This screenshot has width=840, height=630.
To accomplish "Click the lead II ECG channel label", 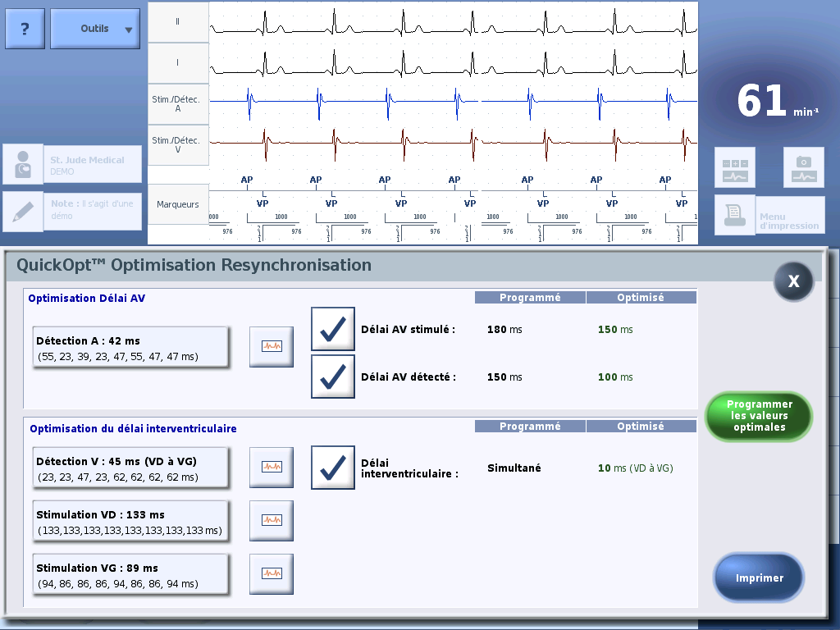I will [x=178, y=22].
